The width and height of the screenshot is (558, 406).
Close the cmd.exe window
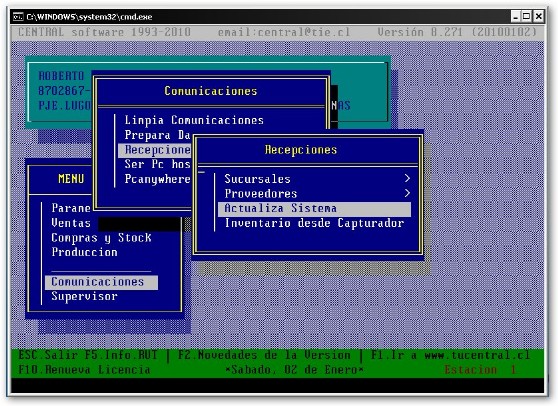tap(538, 16)
